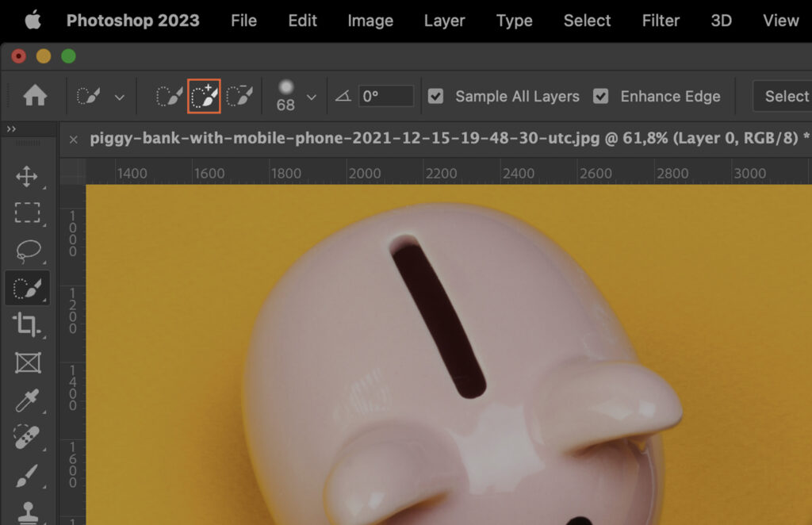Select the Eyedropper tool
The width and height of the screenshot is (812, 525).
(x=29, y=400)
